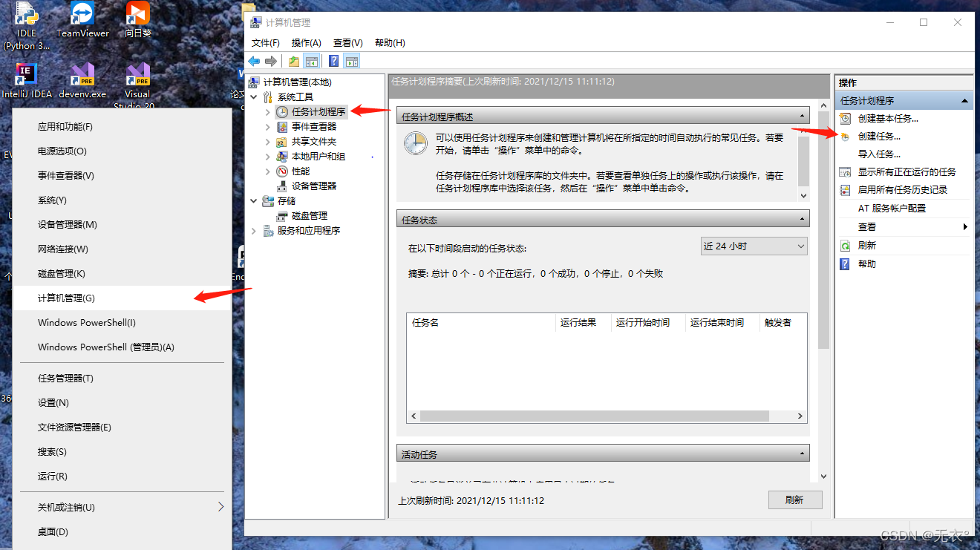The image size is (980, 550).
Task: Expand 事件查看器 chevron
Action: (x=268, y=126)
